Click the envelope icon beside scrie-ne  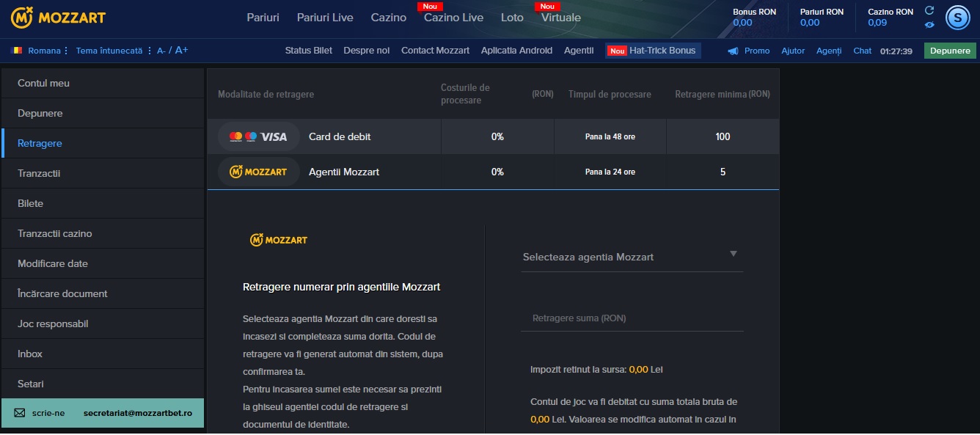point(20,413)
